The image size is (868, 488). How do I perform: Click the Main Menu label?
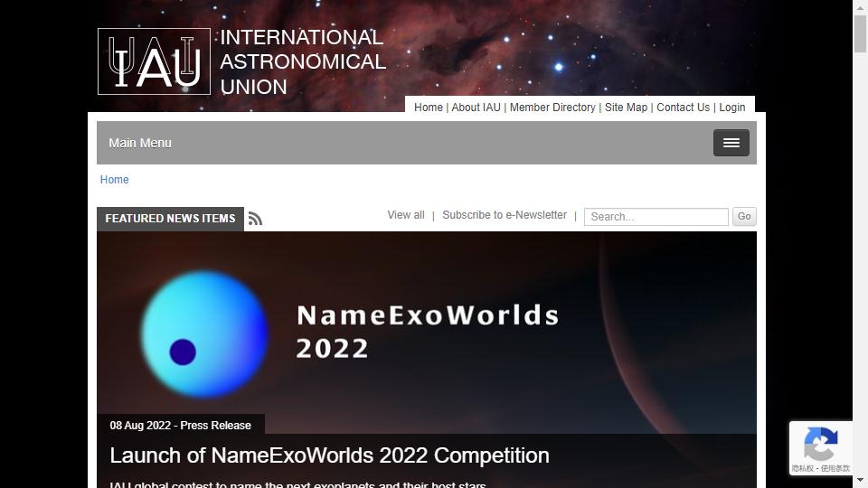click(x=140, y=143)
